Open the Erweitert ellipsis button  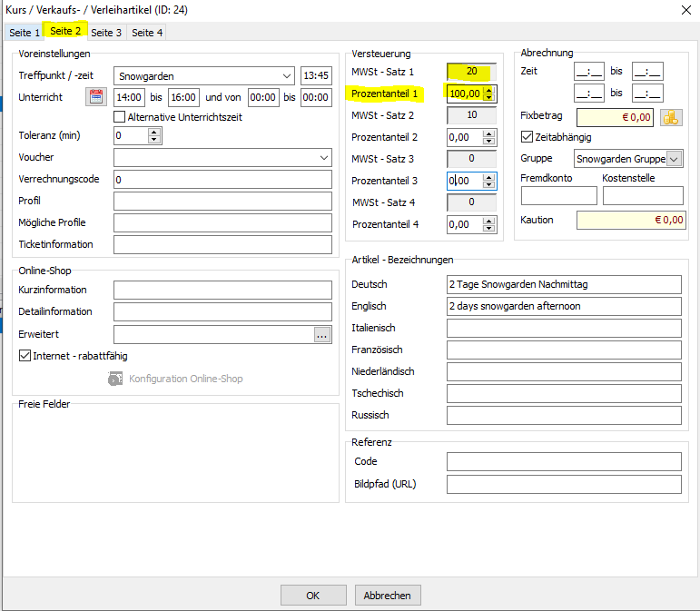pyautogui.click(x=322, y=334)
